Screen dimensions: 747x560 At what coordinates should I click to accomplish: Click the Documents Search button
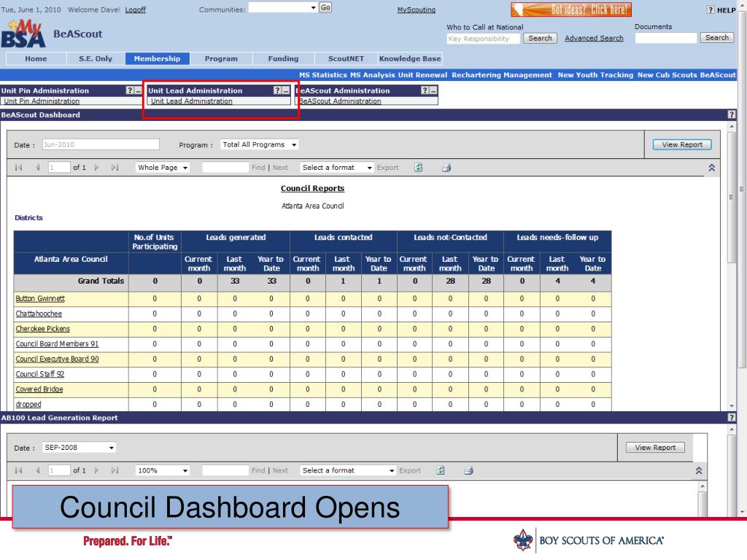[x=716, y=38]
